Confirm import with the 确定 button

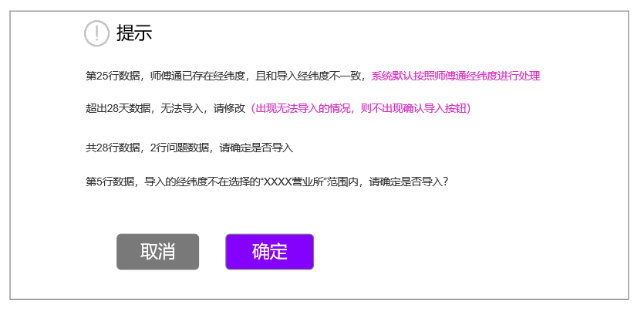[x=269, y=251]
